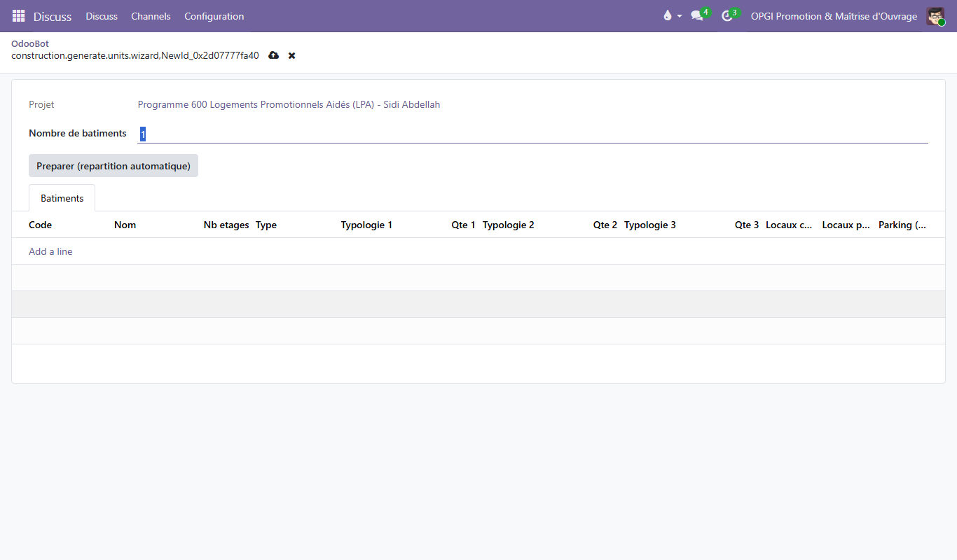Click the OdooBot breadcrumb link
This screenshot has height=560, width=957.
pyautogui.click(x=30, y=43)
